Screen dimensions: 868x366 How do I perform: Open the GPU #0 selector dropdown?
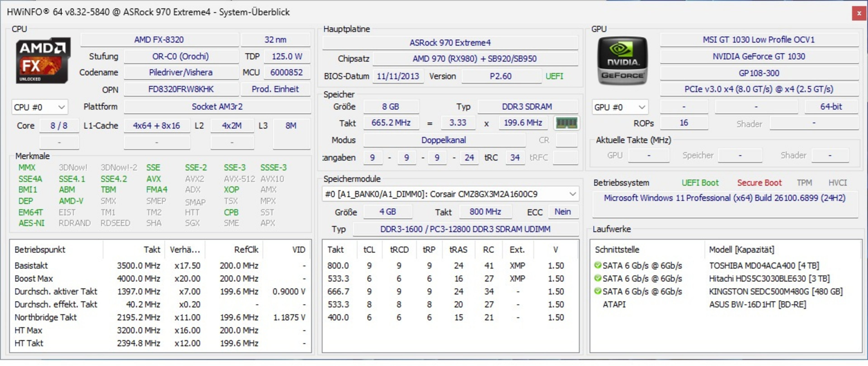coord(620,107)
